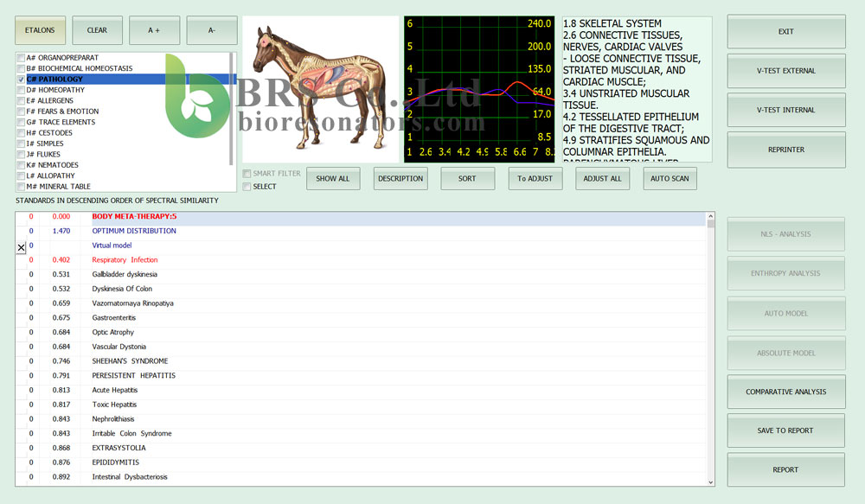Click the To ADJUST button
The width and height of the screenshot is (865, 504).
pos(535,179)
